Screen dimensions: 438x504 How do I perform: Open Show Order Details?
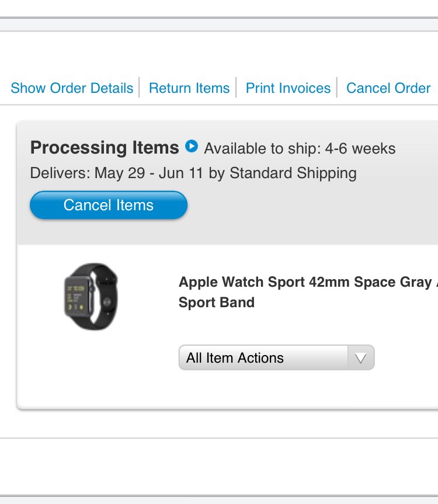point(72,88)
